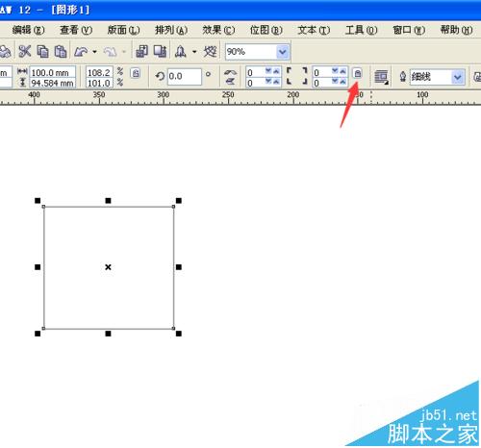This screenshot has width=481, height=448.
Task: Open the 版面(L) menu
Action: pos(123,30)
